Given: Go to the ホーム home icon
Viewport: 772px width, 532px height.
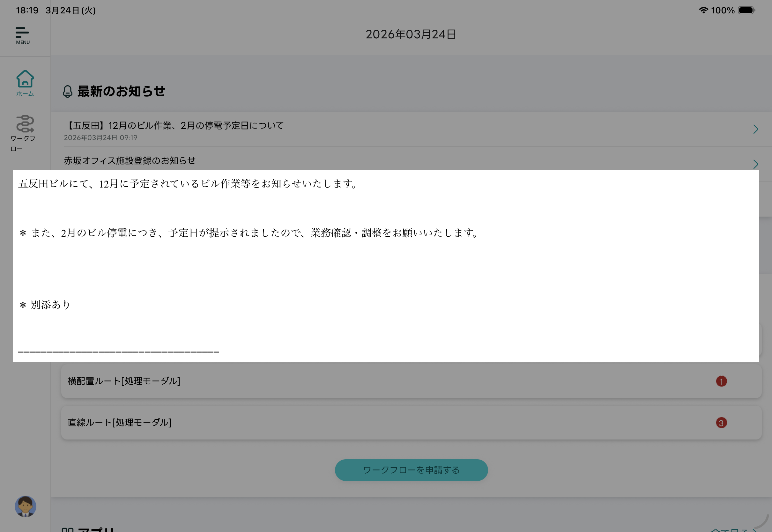Looking at the screenshot, I should [x=25, y=83].
